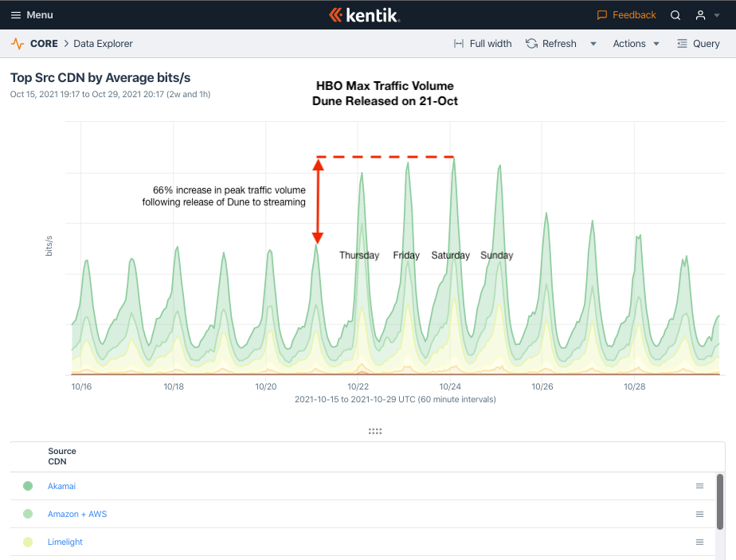Open the Akamai CDN link
736x560 pixels.
pos(61,486)
